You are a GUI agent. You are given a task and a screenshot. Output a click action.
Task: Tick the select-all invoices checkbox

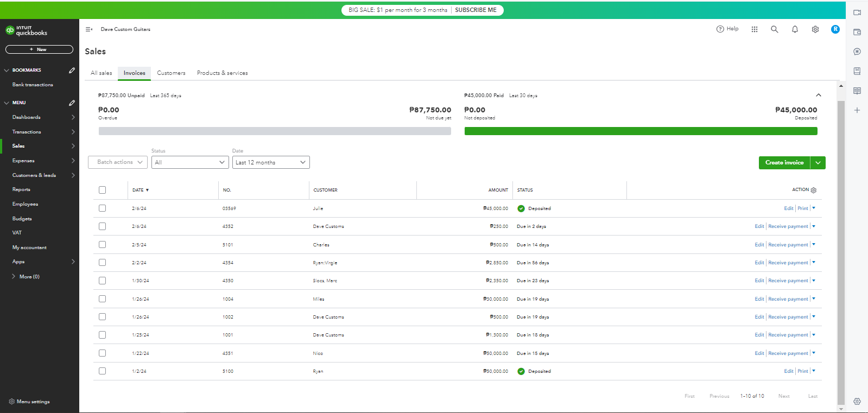tap(103, 190)
